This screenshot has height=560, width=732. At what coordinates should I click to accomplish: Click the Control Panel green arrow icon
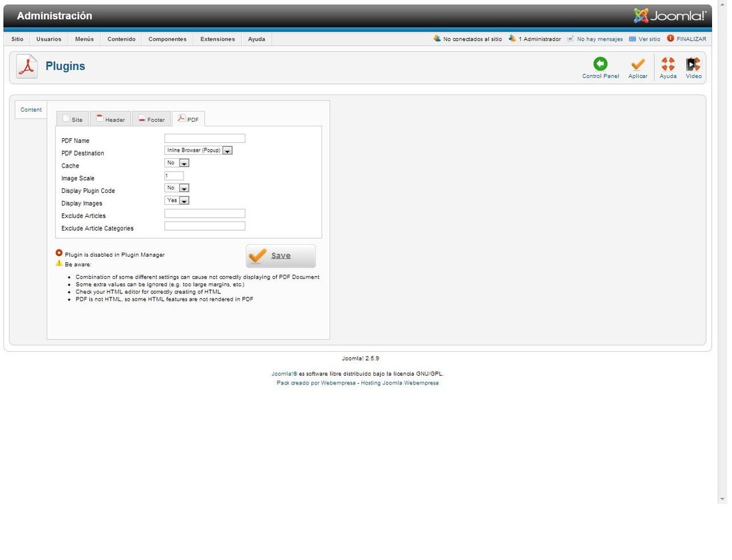coord(600,64)
